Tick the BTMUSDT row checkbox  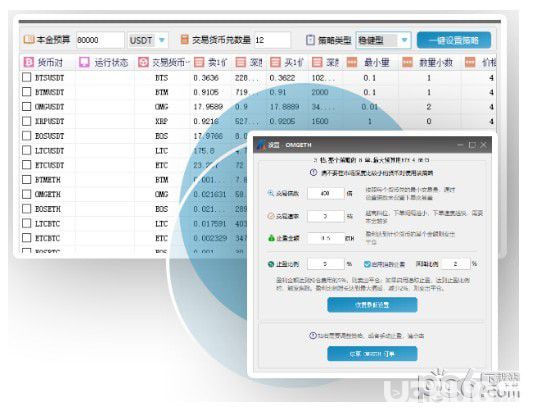pos(27,92)
